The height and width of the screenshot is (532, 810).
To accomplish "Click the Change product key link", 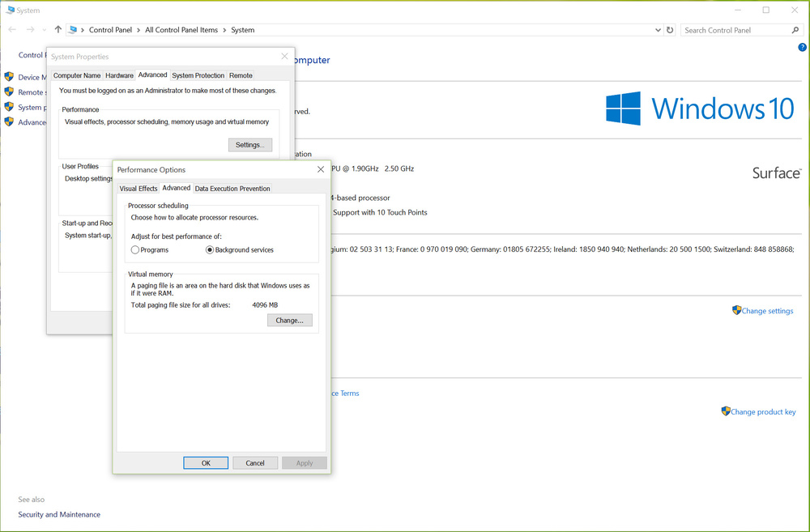I will pos(763,411).
